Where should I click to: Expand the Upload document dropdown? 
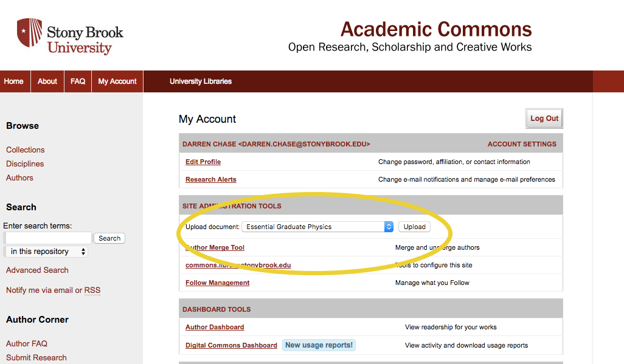(x=317, y=227)
